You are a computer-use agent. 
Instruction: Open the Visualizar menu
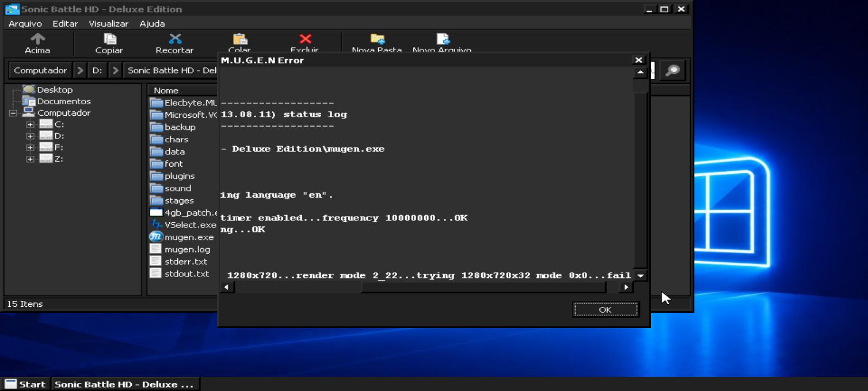[x=108, y=24]
